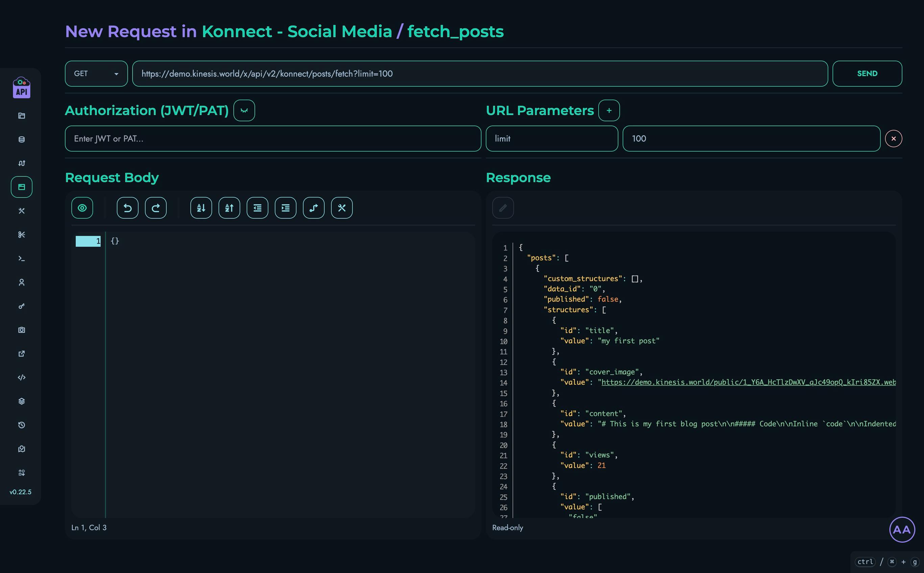Open the shapes icon at the sidebar bottom
The height and width of the screenshot is (573, 924).
22,473
